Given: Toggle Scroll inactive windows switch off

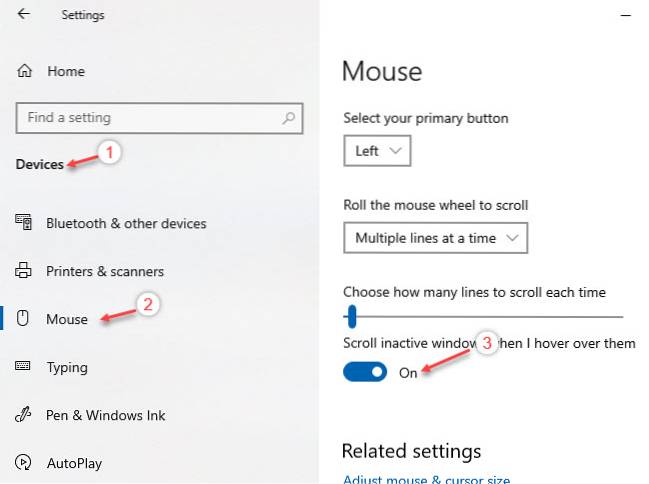Looking at the screenshot, I should (x=365, y=372).
